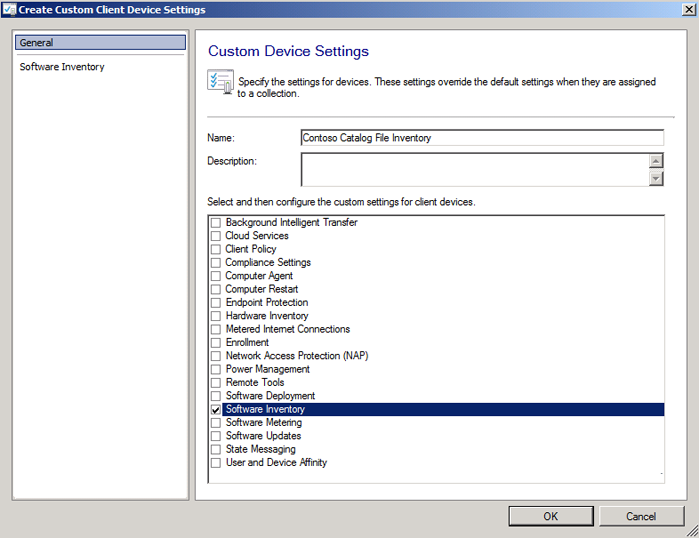Click the Custom Device Settings checklist icon
Screen dimensions: 699x538
click(x=220, y=82)
